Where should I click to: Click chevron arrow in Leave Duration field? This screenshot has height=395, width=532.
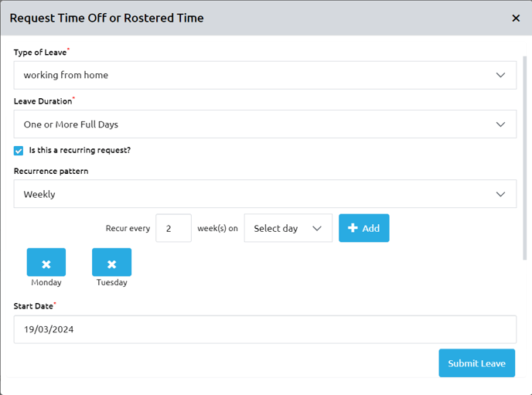click(x=500, y=124)
